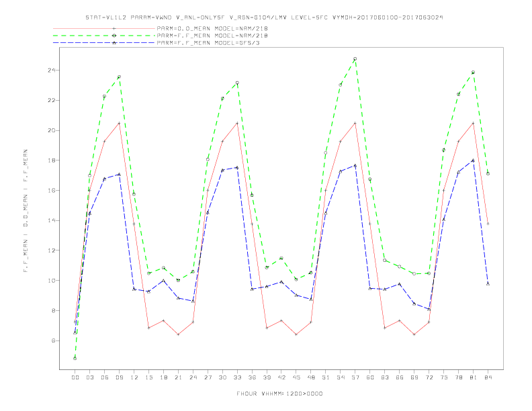
Task: Click x-axis forecast hour label 09
Action: (119, 377)
